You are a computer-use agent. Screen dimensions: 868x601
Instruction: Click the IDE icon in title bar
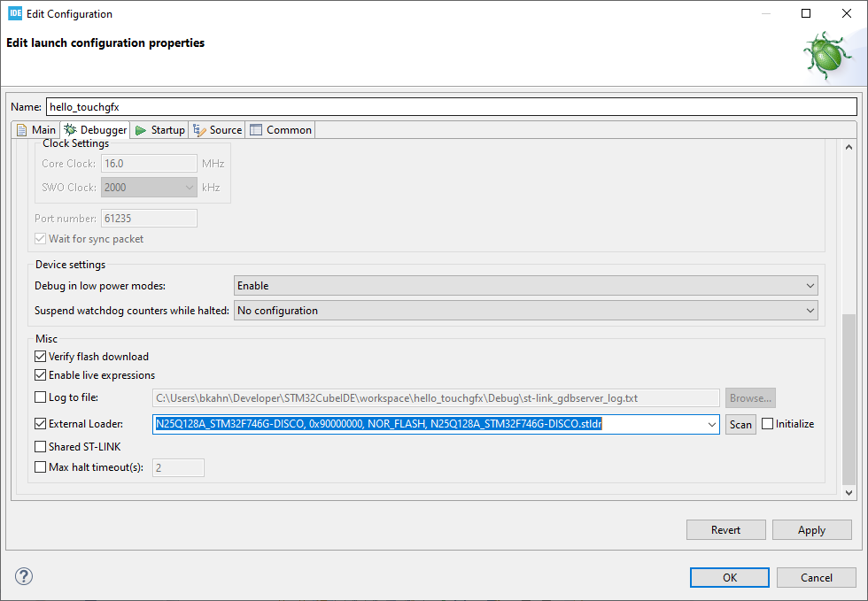point(14,14)
